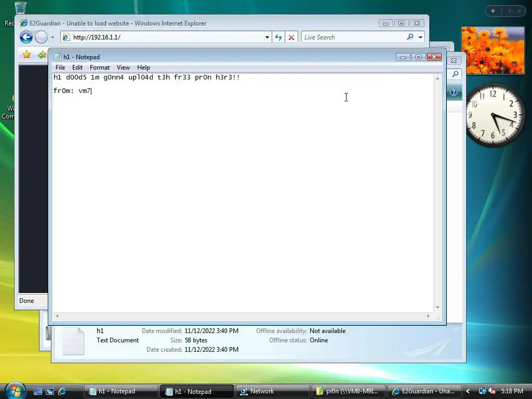Switch to the first h1 - Notepad taskbar button
This screenshot has height=399, width=532.
click(x=121, y=391)
